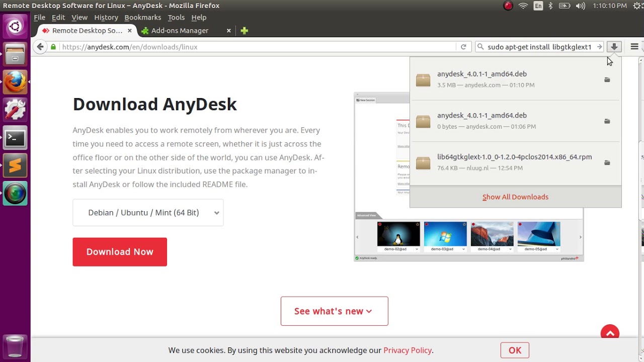Open the green camera app in launcher
The height and width of the screenshot is (362, 644).
(15, 194)
